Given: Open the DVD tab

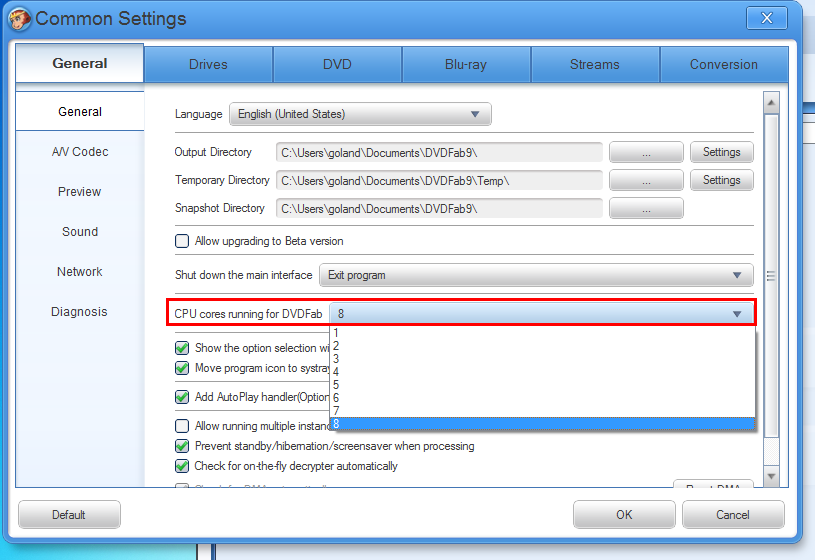Looking at the screenshot, I should [337, 64].
